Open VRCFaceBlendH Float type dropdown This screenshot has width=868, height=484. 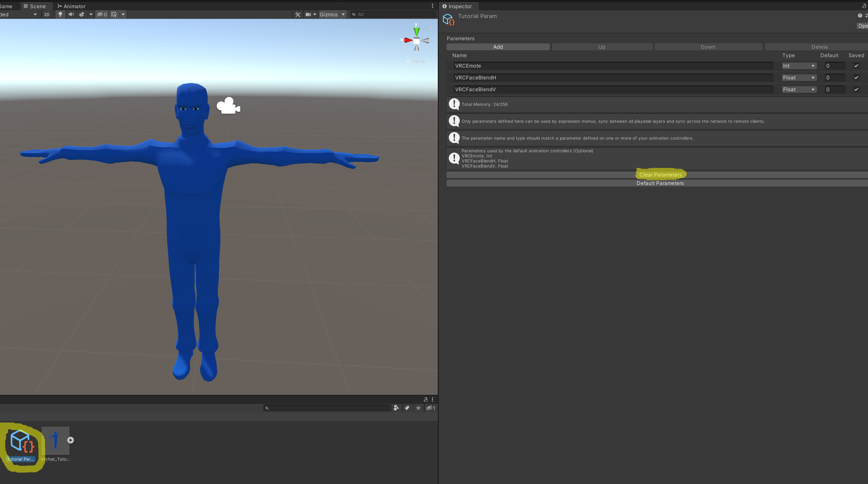click(799, 77)
